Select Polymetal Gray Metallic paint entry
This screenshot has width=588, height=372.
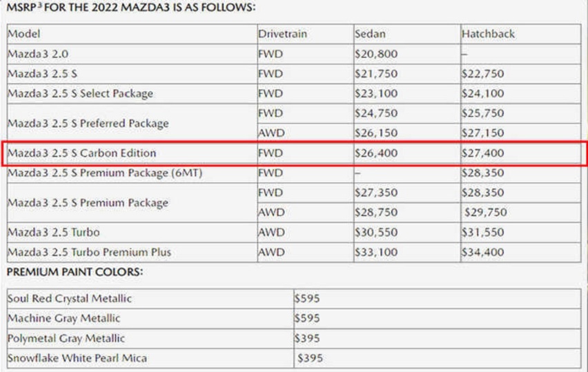pyautogui.click(x=66, y=338)
